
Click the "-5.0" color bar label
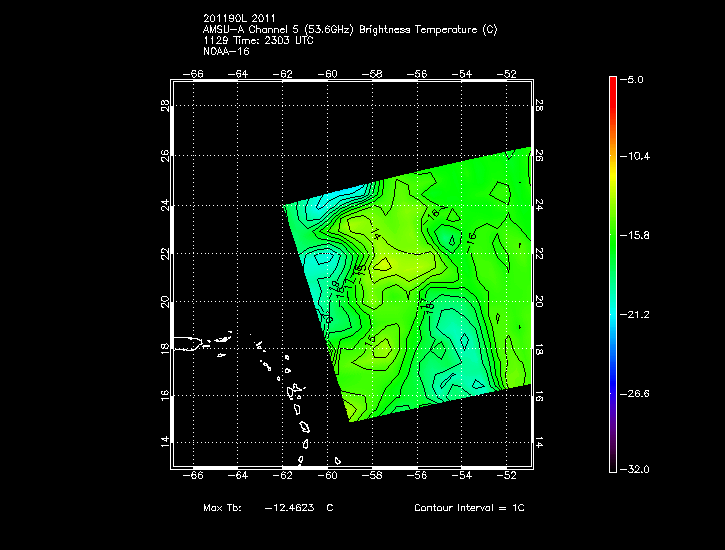point(637,78)
